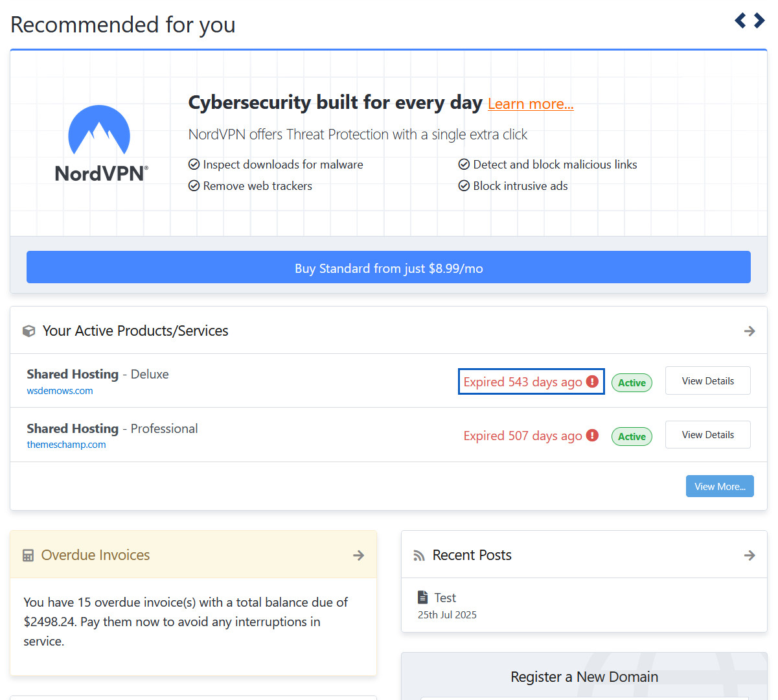This screenshot has width=778, height=700.
Task: Advance to next recommended promotion slide
Action: click(760, 21)
